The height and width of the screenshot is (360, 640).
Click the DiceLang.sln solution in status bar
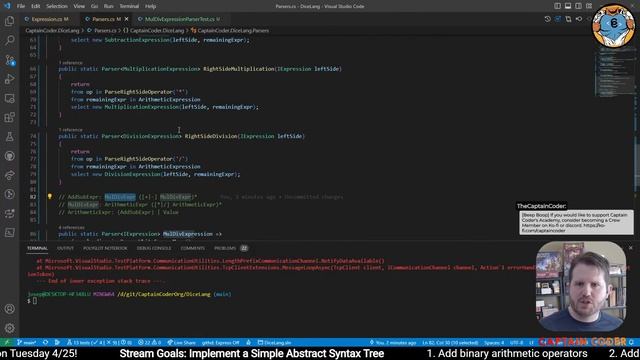click(274, 342)
